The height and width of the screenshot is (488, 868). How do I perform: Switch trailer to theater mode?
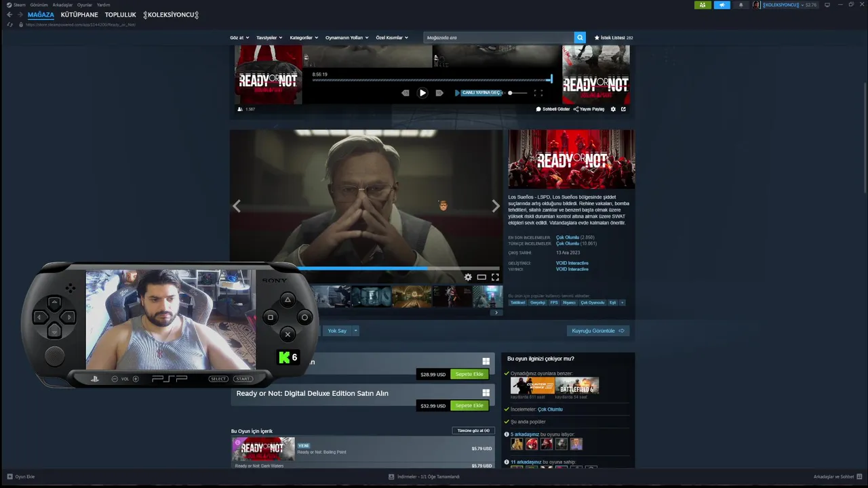(481, 277)
